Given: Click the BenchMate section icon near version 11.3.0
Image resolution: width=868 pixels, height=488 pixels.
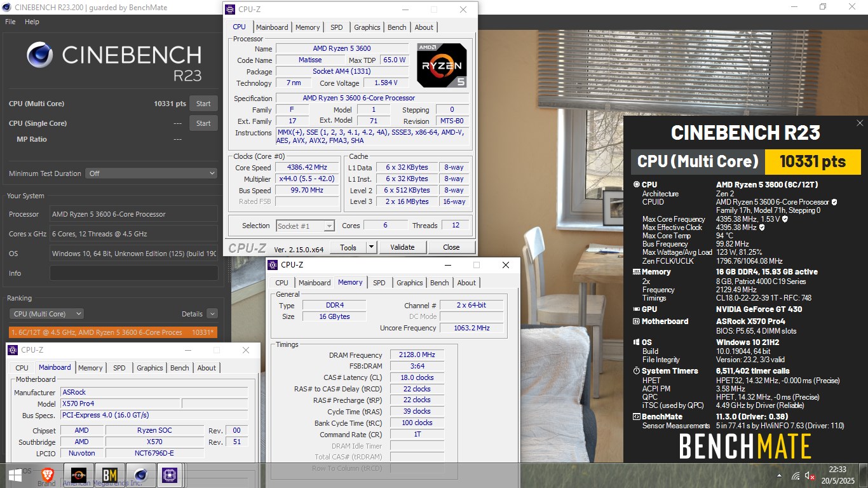Looking at the screenshot, I should coord(637,417).
